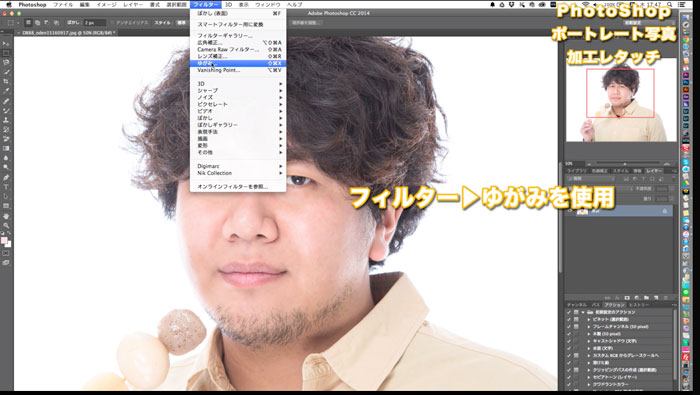Select the Blur drop tool
The height and width of the screenshot is (395, 700).
click(6, 158)
